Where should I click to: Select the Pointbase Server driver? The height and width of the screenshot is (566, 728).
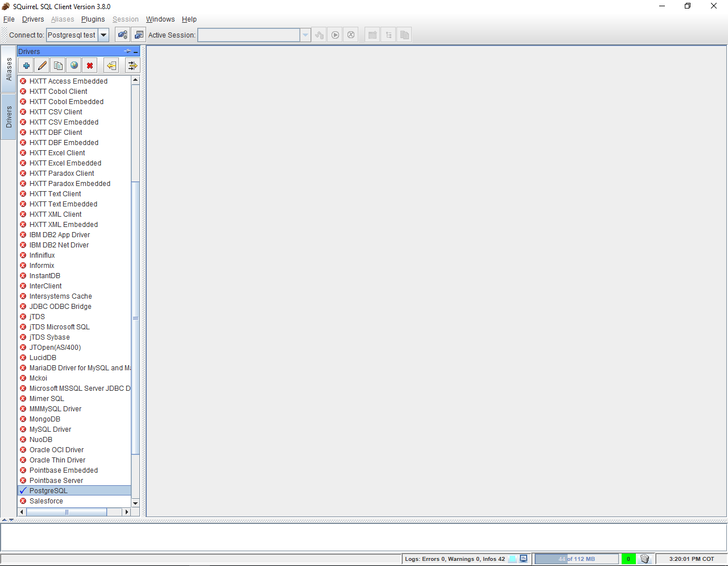(x=75, y=481)
